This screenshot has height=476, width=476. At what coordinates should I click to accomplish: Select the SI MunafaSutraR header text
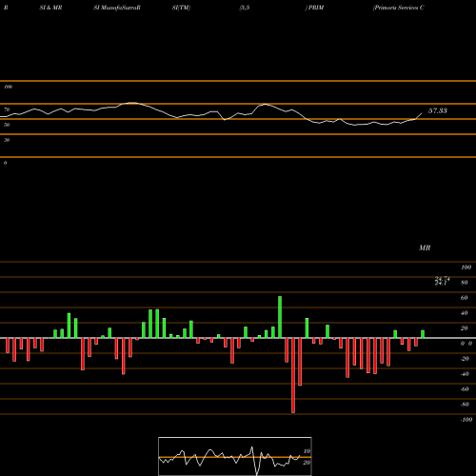click(117, 8)
